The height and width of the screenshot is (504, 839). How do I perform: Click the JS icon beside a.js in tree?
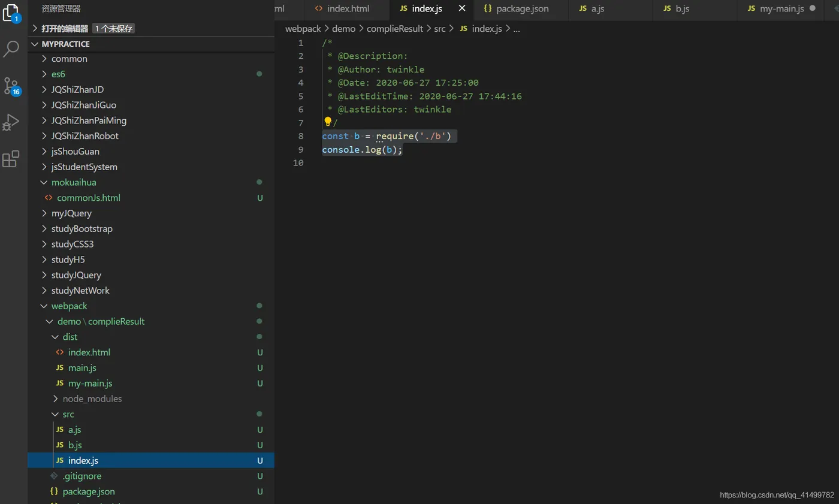59,430
